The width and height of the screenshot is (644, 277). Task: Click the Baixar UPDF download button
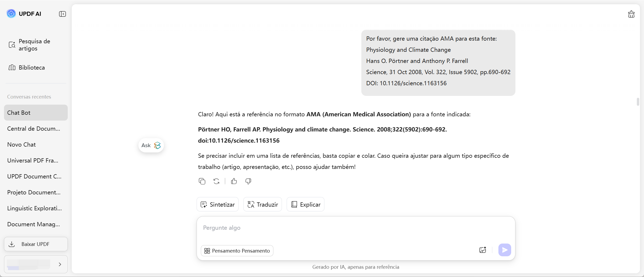(36, 244)
